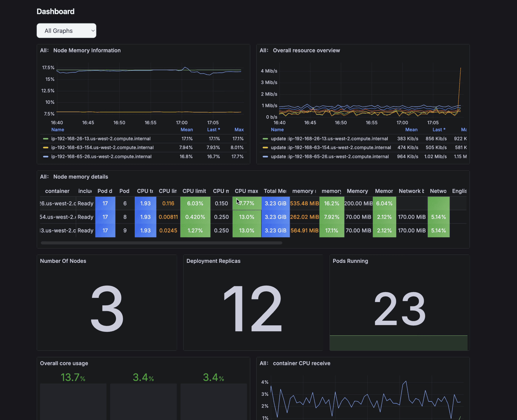Image resolution: width=517 pixels, height=420 pixels.
Task: Click the big number 12 in Deployment Replicas
Action: pos(253,309)
